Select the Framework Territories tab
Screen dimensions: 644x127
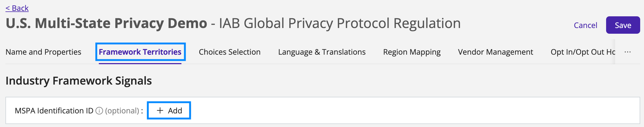tap(140, 52)
